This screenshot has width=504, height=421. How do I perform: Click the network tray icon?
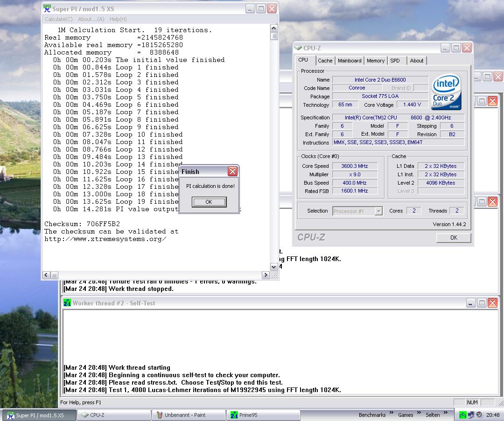pyautogui.click(x=471, y=414)
